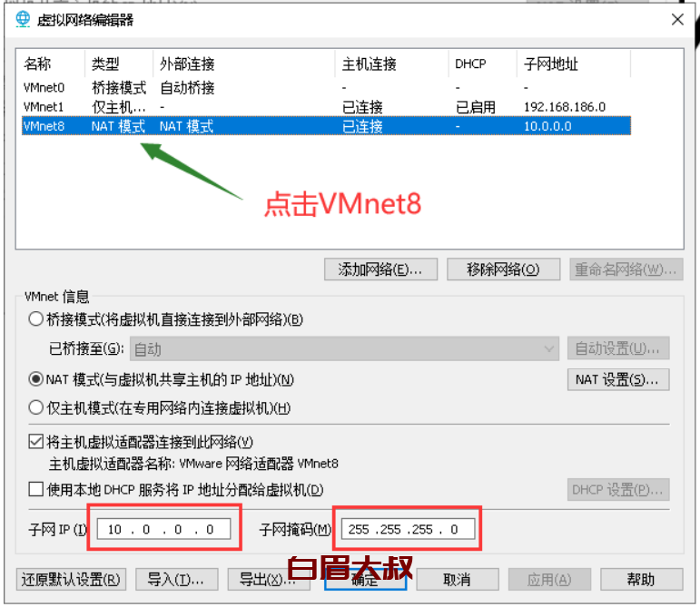Select the NAT 模式 radio button
Image resolution: width=700 pixels, height=607 pixels.
pyautogui.click(x=35, y=379)
